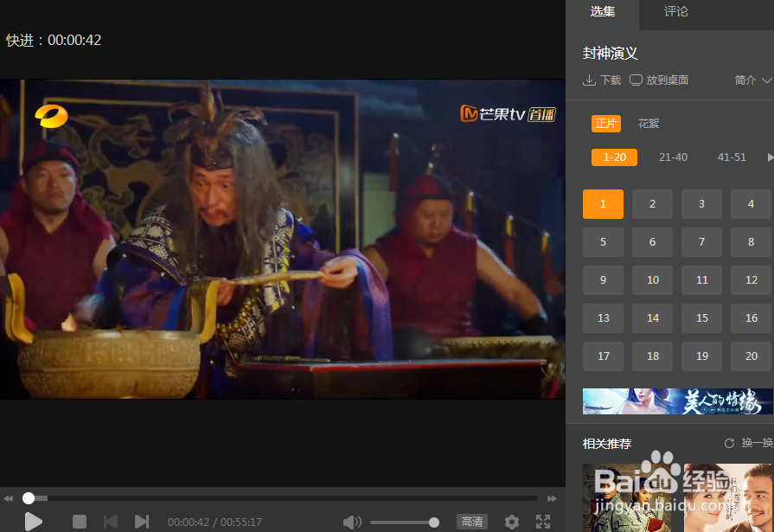Click the play button
The image size is (774, 532).
33,522
